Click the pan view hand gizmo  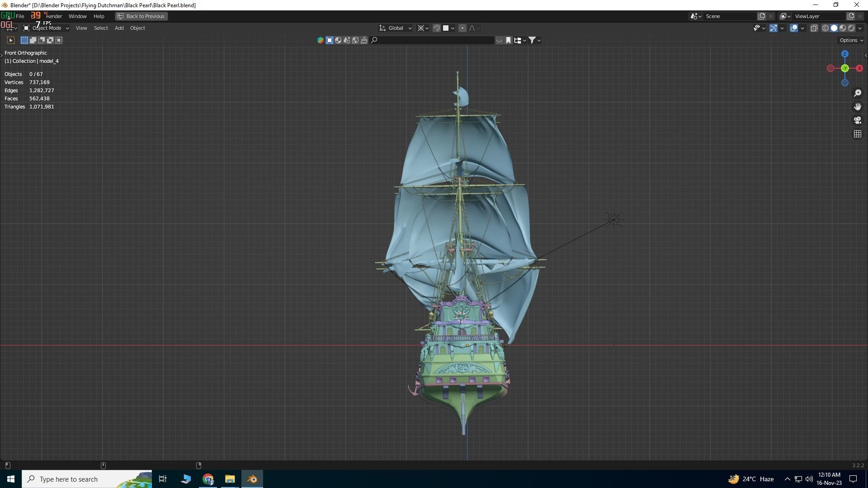[x=858, y=107]
